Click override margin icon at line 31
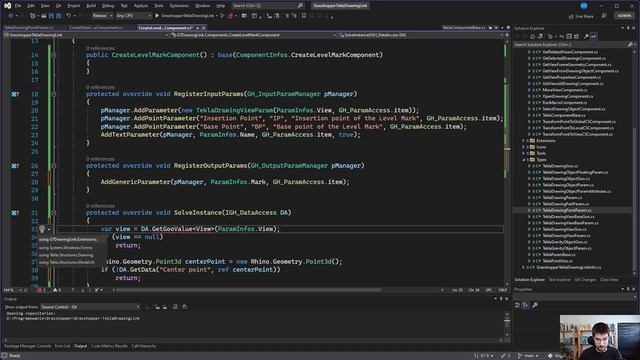Viewport: 640px width, 360px height. point(15,213)
